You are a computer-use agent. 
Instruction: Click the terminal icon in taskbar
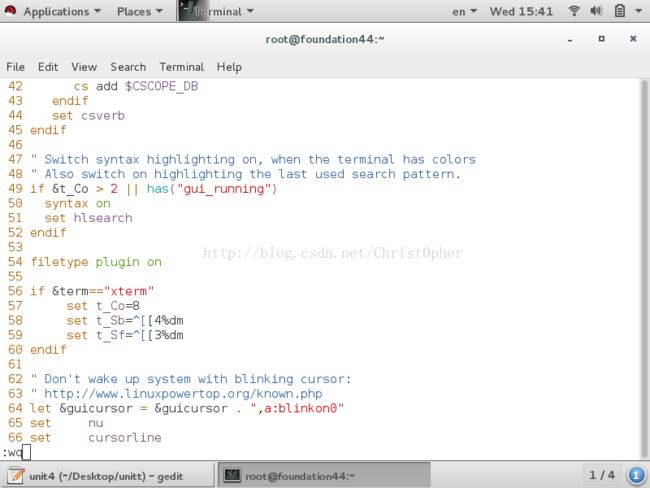click(x=232, y=476)
